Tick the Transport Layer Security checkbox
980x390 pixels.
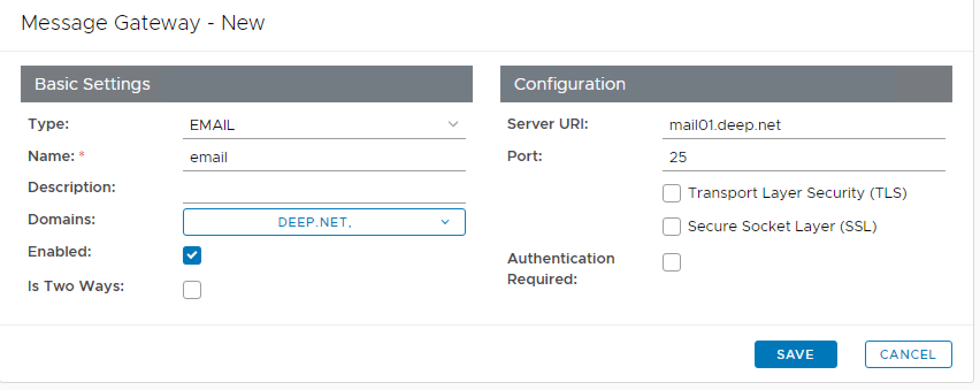tap(672, 193)
